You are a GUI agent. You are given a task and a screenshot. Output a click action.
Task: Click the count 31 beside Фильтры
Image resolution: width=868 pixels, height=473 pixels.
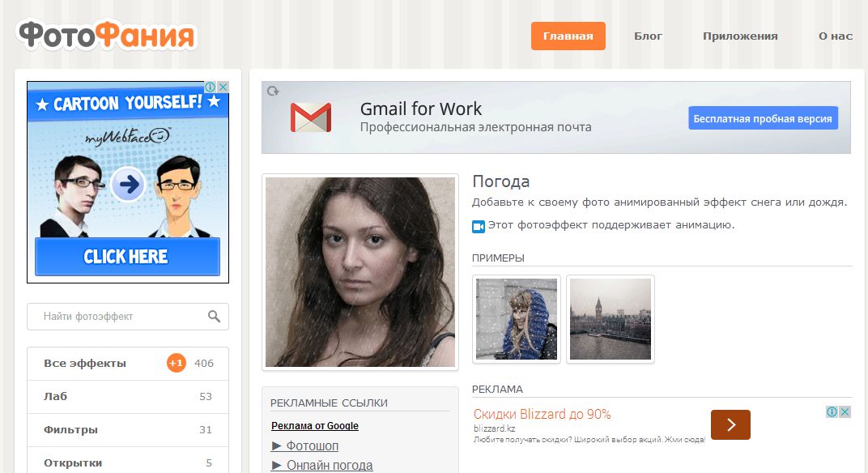click(206, 430)
